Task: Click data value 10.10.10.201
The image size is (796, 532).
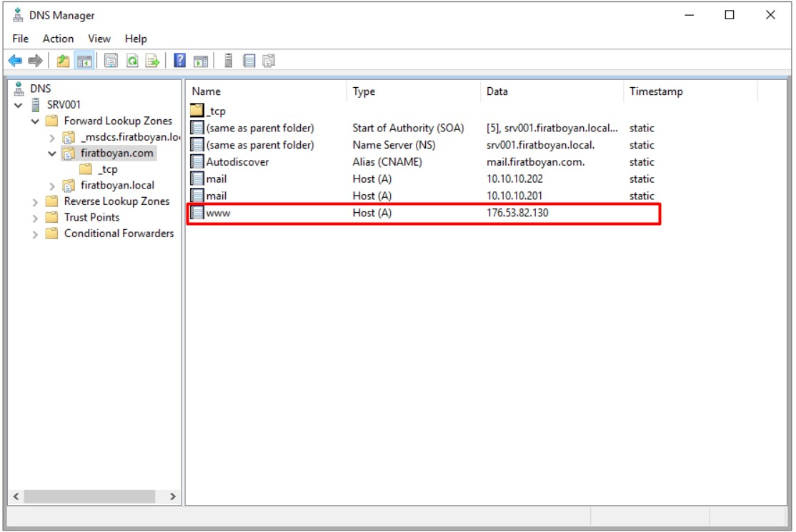Action: (514, 196)
